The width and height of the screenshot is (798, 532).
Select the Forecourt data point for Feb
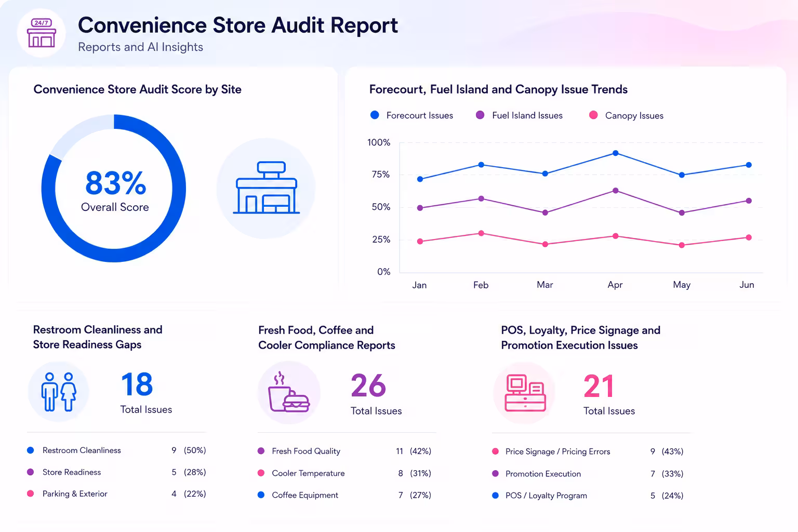[x=481, y=165]
